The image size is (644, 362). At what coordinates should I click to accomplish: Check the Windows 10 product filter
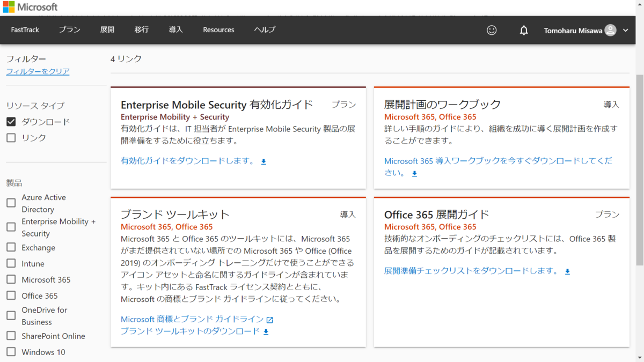(11, 352)
